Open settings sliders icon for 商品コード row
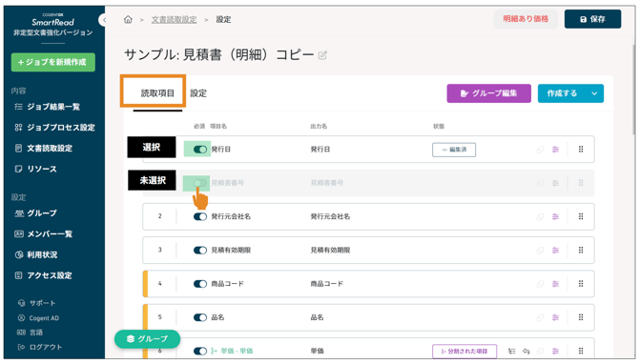The image size is (639, 364). (555, 284)
